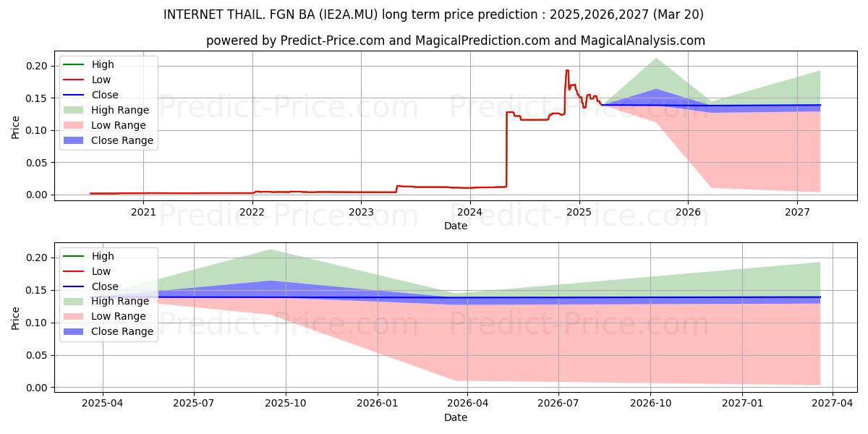Click the Close Range blue swatch in top legend
Image resolution: width=868 pixels, height=434 pixels.
tap(75, 140)
